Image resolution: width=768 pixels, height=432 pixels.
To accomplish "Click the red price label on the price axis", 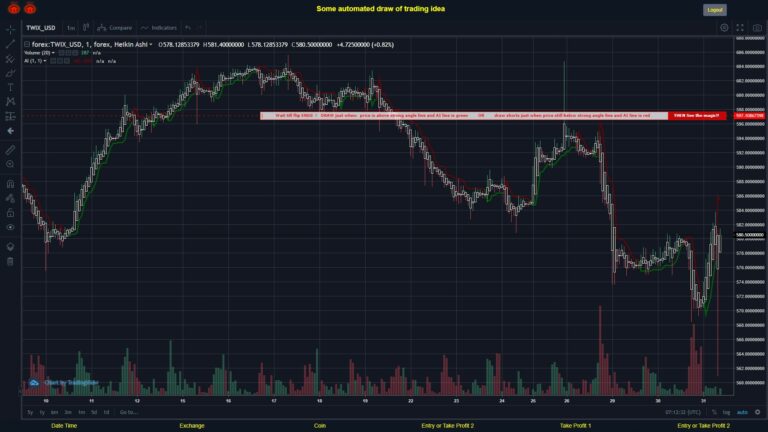I will pos(749,116).
